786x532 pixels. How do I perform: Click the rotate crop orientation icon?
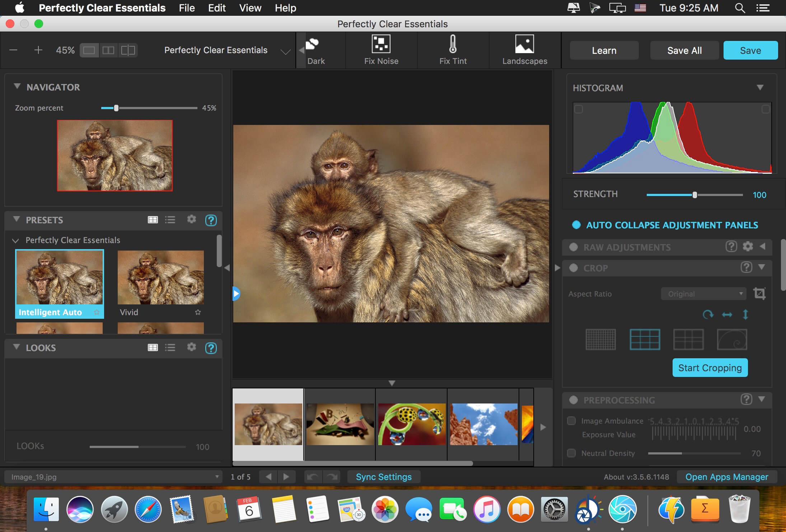pos(707,313)
